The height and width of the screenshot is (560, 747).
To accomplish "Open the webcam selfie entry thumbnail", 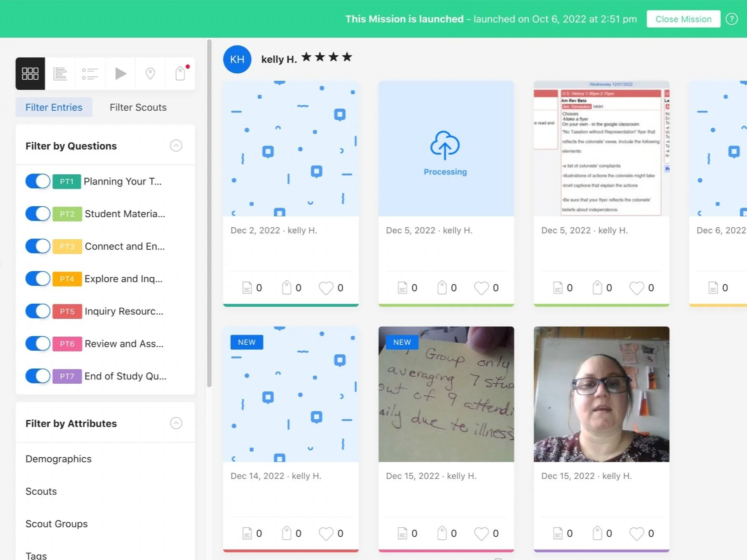I will 601,394.
